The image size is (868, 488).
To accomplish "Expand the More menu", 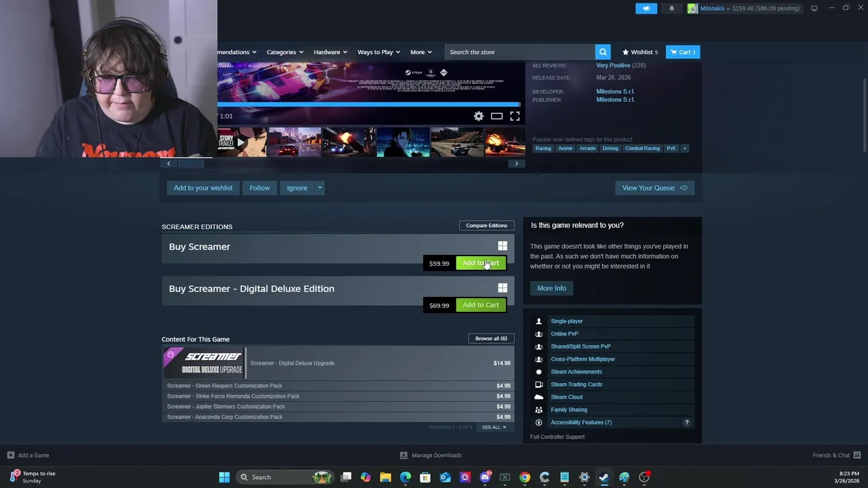I will point(421,52).
